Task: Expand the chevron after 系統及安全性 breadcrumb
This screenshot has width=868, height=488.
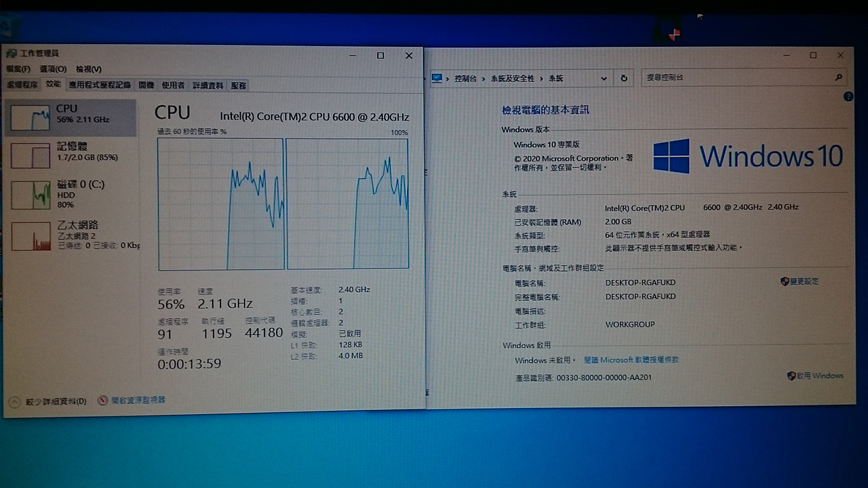Action: 542,79
